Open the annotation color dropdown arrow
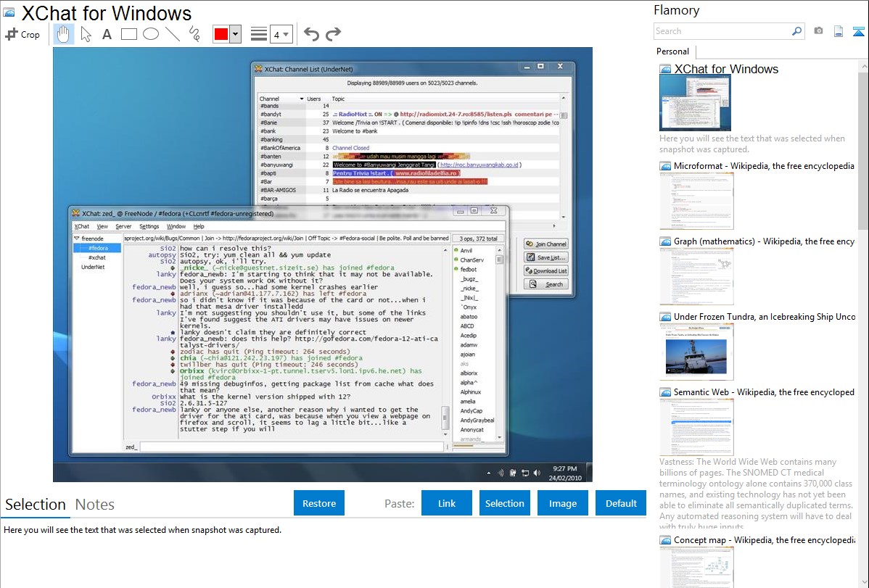 235,34
